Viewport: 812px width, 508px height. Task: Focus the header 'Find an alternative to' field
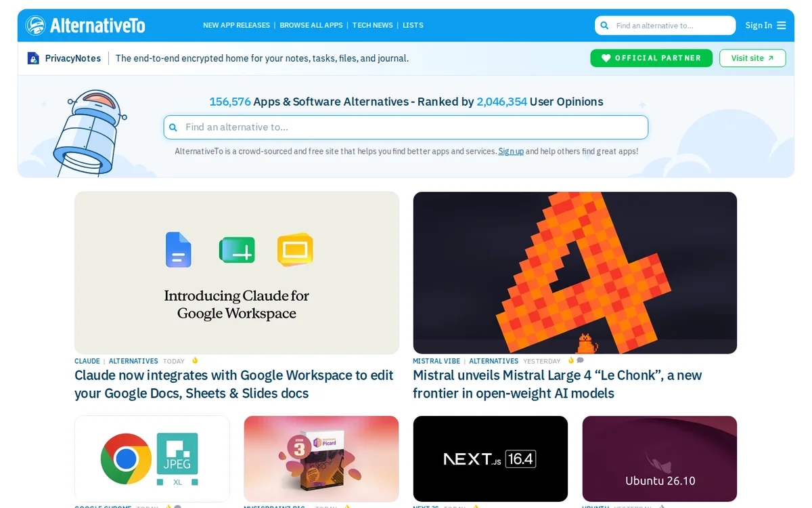coord(665,25)
